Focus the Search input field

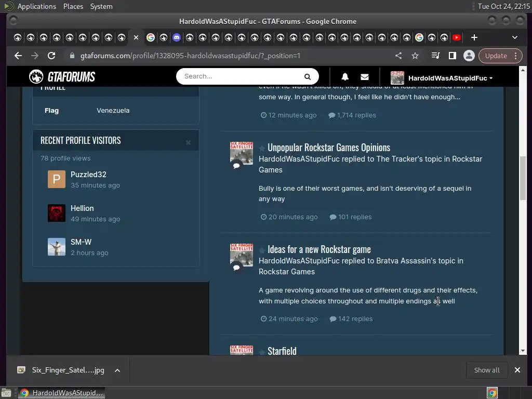(x=242, y=76)
